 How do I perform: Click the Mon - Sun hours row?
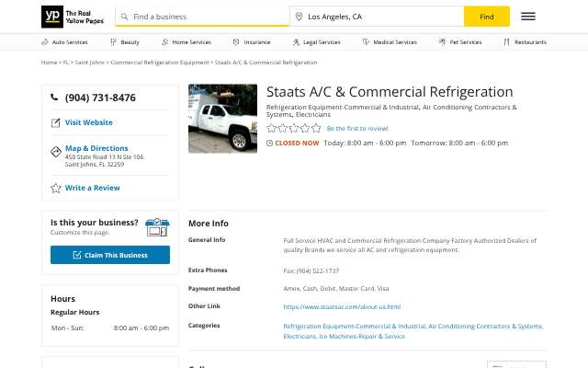pos(110,328)
